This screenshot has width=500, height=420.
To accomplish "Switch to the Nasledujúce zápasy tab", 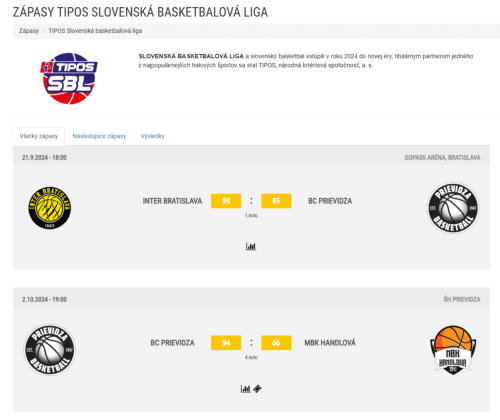I will pos(99,136).
